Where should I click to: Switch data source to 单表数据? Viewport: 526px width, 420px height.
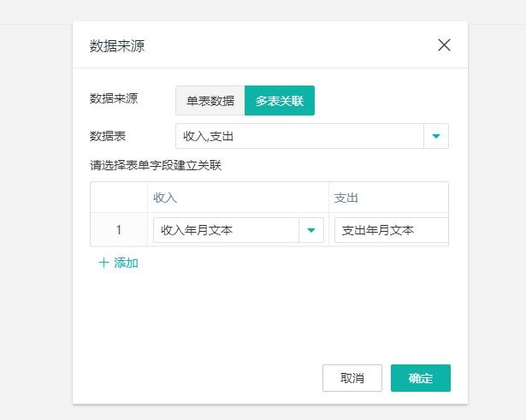click(x=210, y=101)
